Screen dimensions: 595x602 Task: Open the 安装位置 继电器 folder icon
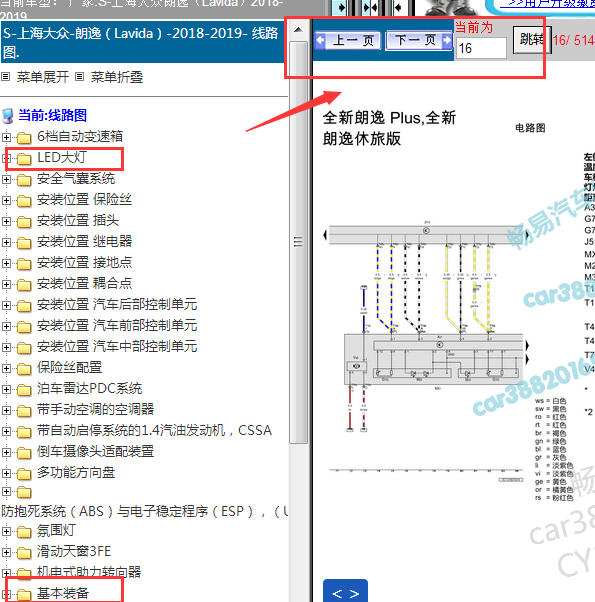tap(24, 243)
